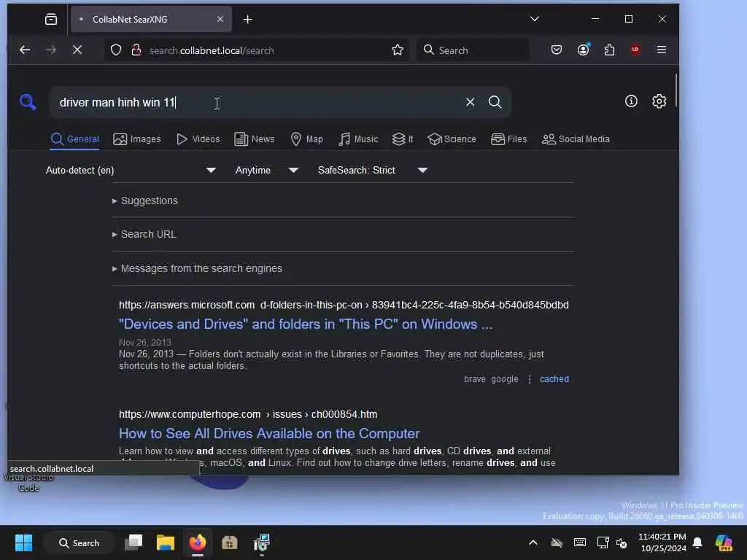Open Pocket save icon in toolbar

(557, 50)
